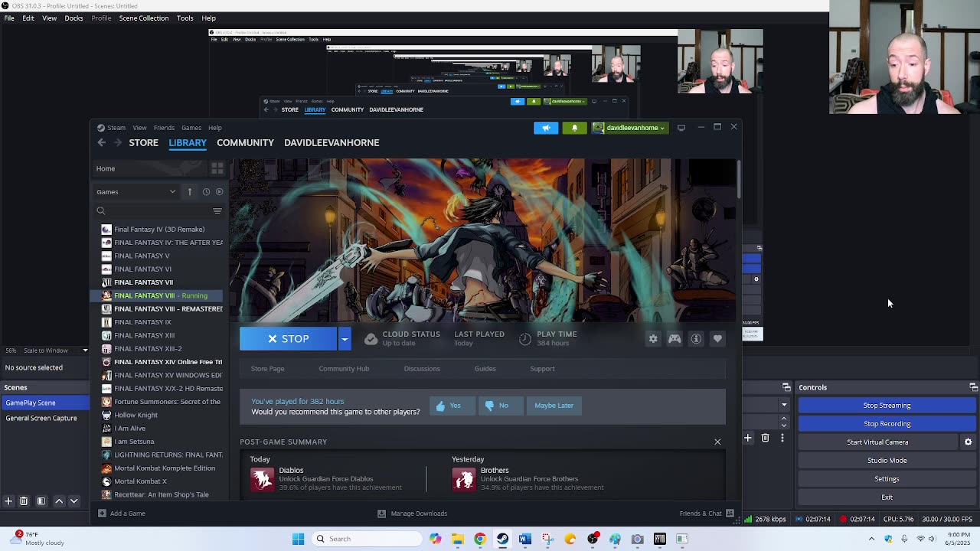
Task: Open Steam notifications bell icon
Action: coord(574,128)
